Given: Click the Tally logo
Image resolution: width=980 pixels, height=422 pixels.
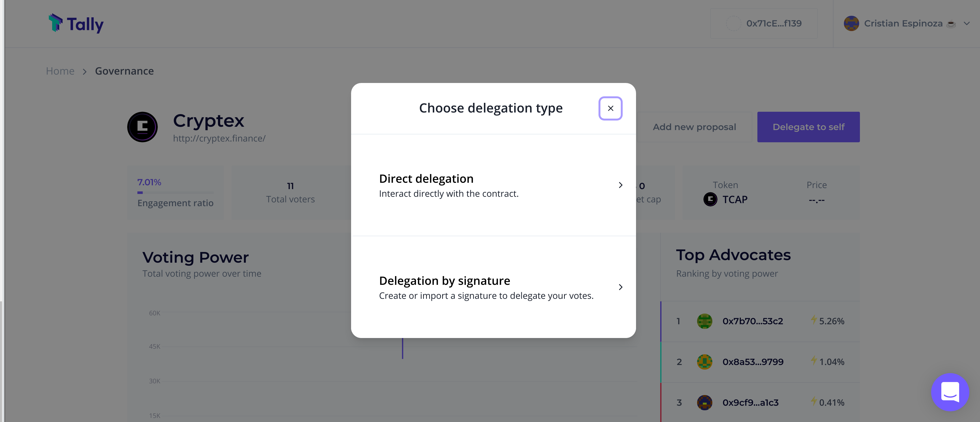Looking at the screenshot, I should click(76, 24).
